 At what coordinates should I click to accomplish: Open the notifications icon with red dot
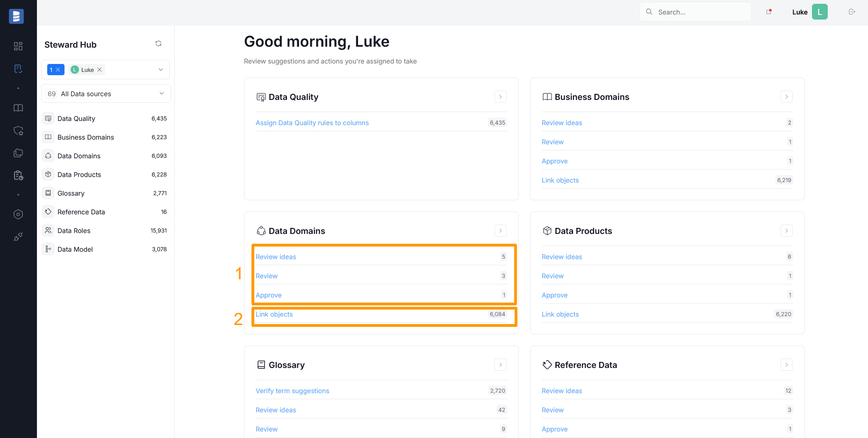[x=769, y=12]
